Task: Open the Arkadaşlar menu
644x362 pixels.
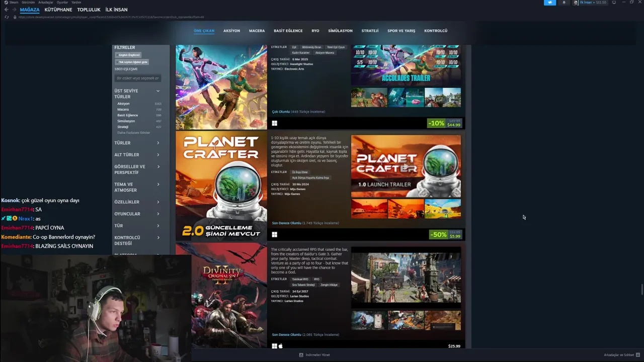Action: pos(46,3)
